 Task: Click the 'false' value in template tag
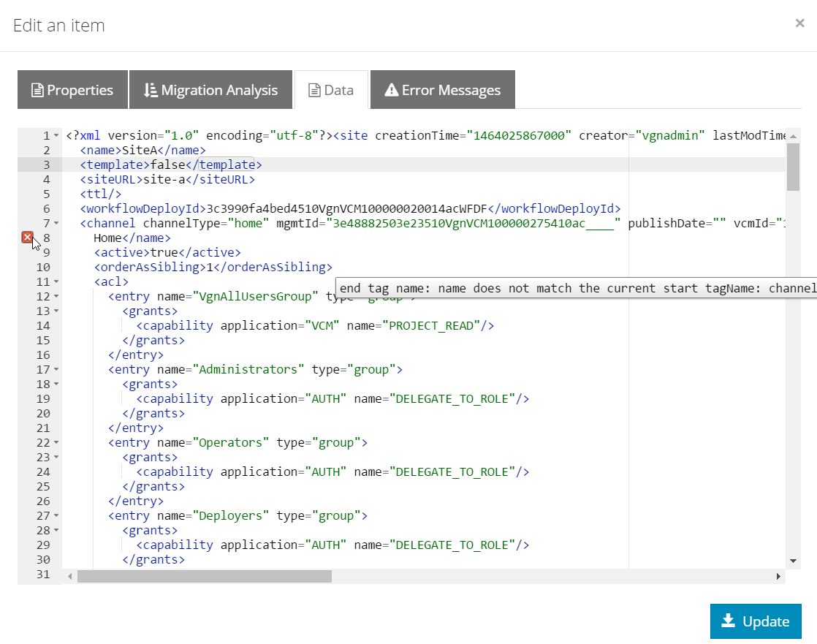pyautogui.click(x=168, y=164)
